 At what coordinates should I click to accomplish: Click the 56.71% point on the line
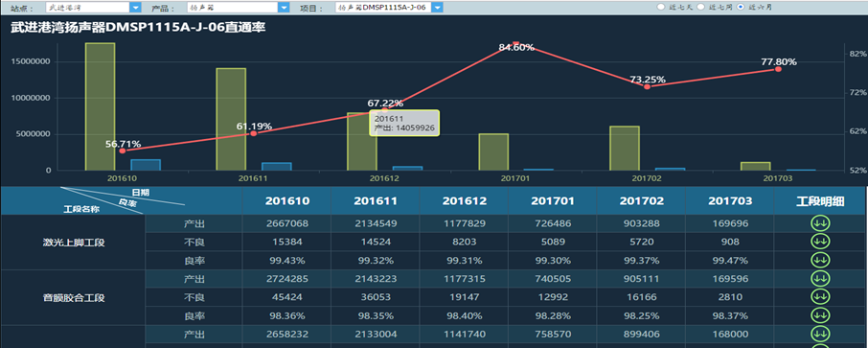coord(123,151)
